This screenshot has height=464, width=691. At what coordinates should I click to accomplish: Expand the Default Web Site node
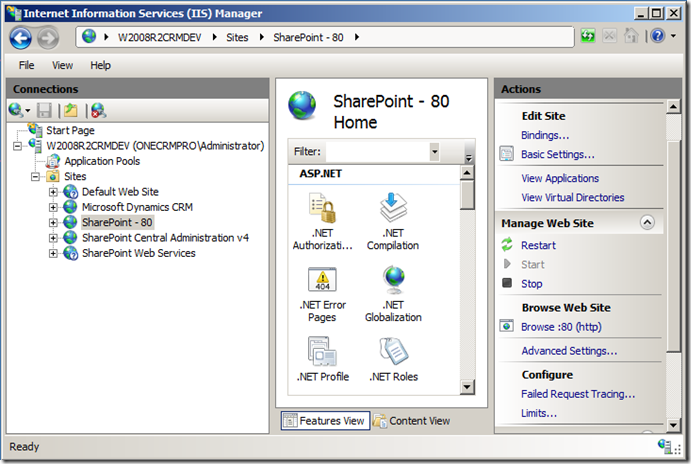pyautogui.click(x=54, y=192)
